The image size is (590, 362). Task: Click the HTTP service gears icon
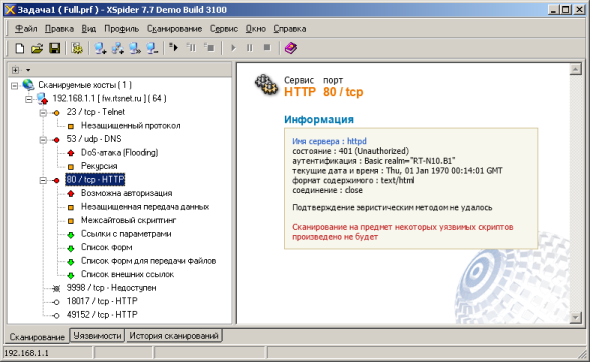(267, 85)
